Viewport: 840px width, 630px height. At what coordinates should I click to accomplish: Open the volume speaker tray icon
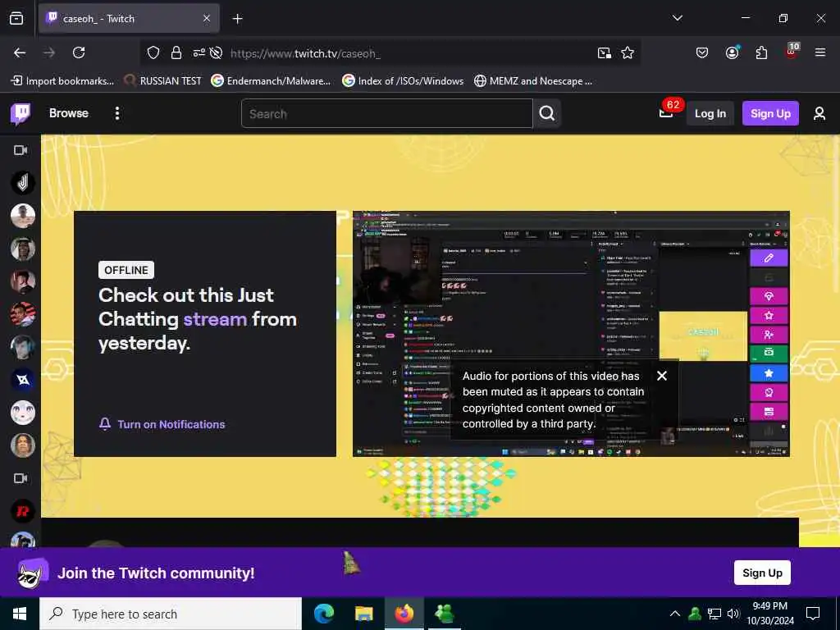click(x=733, y=614)
